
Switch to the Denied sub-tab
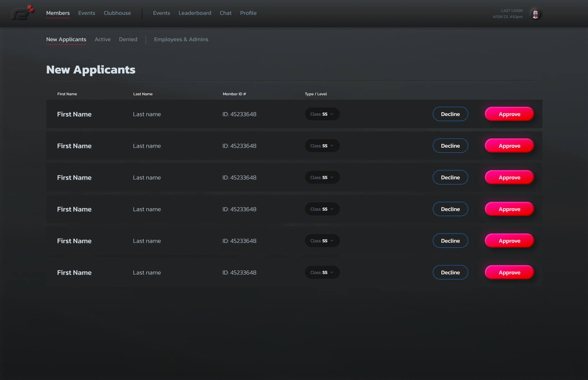click(x=128, y=39)
